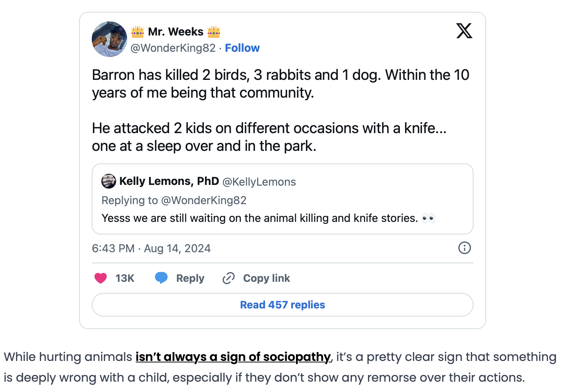This screenshot has width=566, height=392.
Task: Open "isn't always a sign of sociopathy" link
Action: (233, 357)
